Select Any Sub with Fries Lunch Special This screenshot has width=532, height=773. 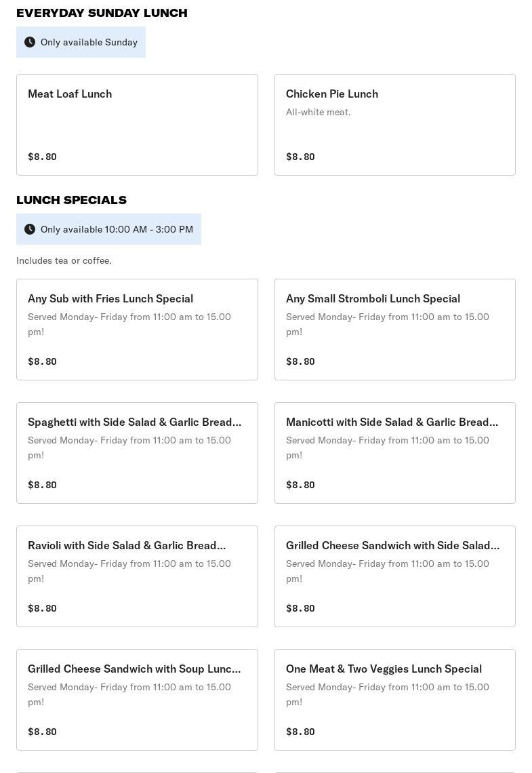point(137,330)
